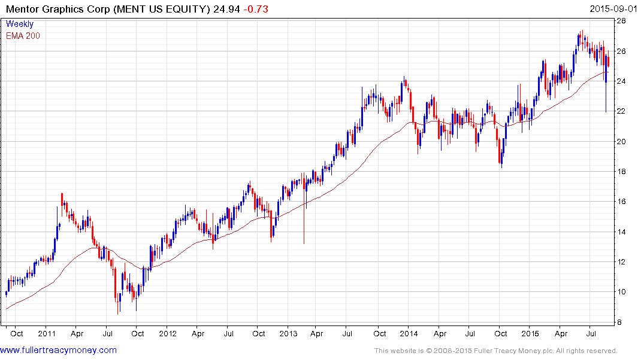Select the Weekly timeframe label
Viewport: 644px width, 359px height.
coord(20,24)
